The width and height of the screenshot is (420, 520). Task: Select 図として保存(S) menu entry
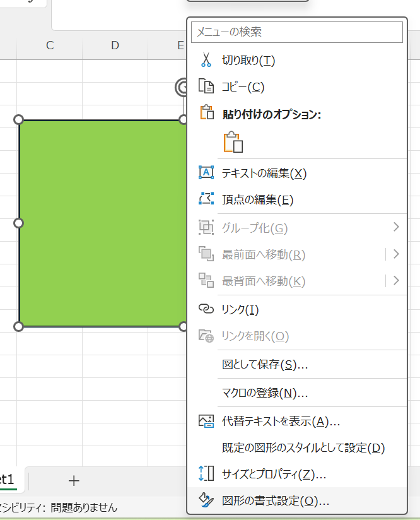point(265,365)
